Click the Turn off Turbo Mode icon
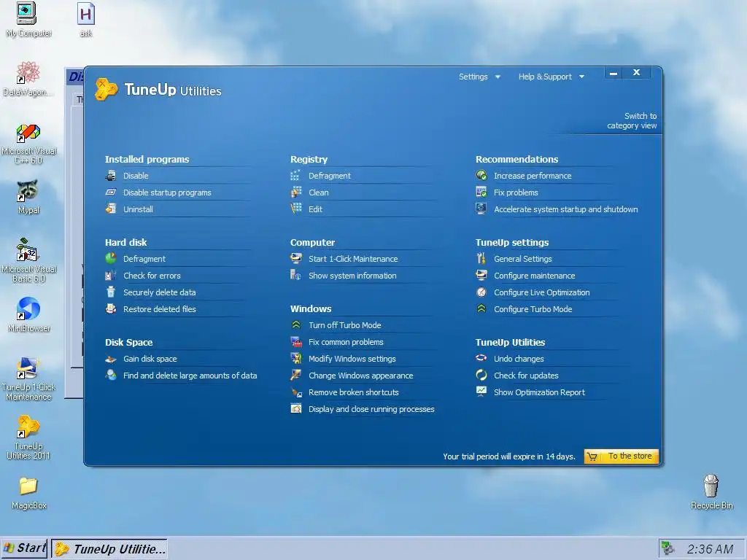This screenshot has height=560, width=747. coord(296,325)
